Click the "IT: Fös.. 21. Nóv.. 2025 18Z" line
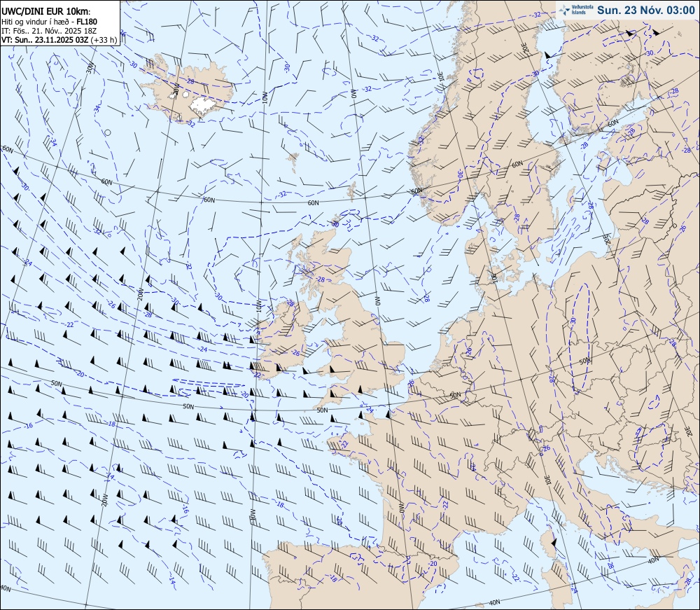The image size is (700, 610). pos(49,31)
